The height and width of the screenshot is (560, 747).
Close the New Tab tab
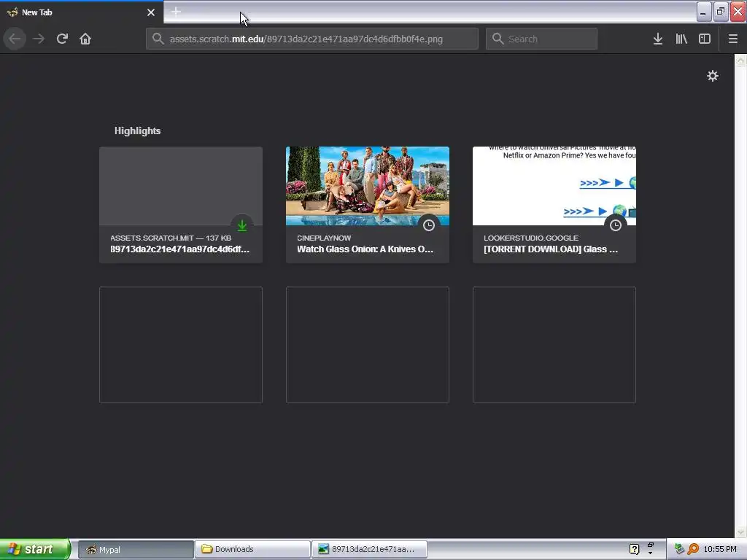click(151, 12)
